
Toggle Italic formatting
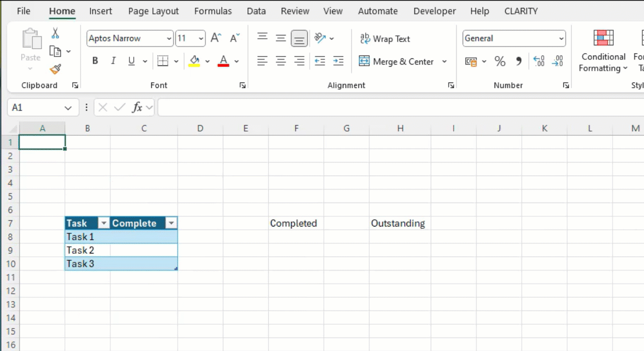113,61
